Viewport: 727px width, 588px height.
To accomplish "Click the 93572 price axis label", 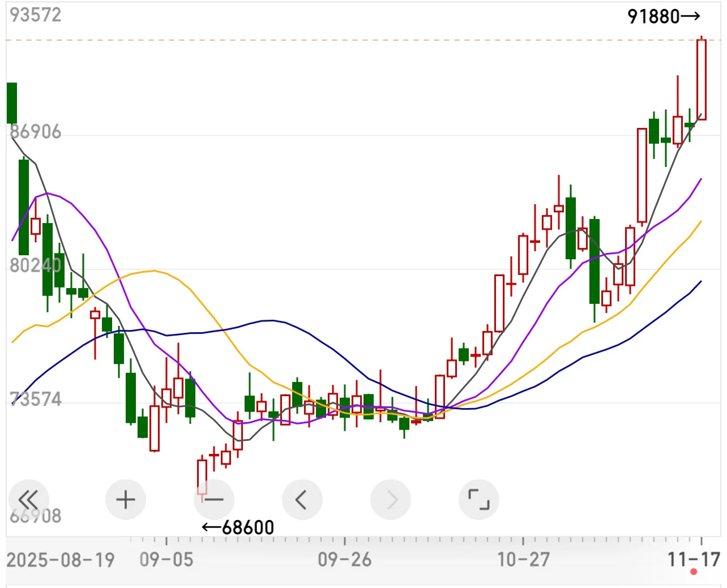I will pyautogui.click(x=35, y=15).
